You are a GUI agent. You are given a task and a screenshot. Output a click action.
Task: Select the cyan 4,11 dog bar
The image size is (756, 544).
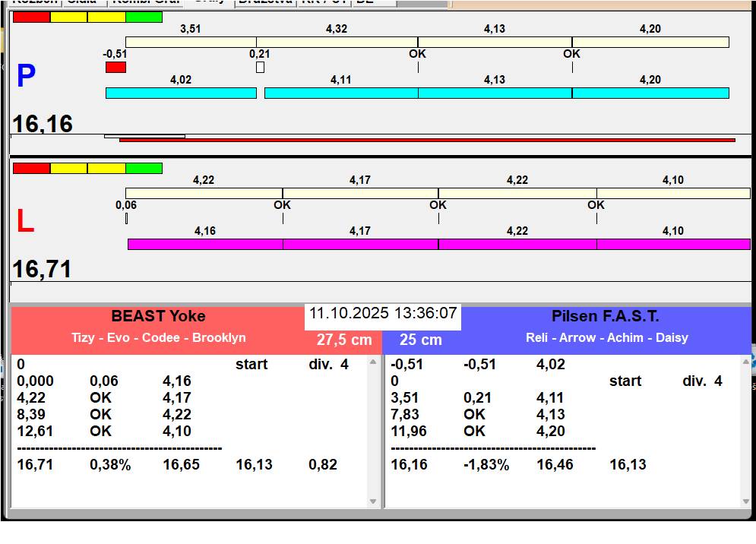pos(341,93)
